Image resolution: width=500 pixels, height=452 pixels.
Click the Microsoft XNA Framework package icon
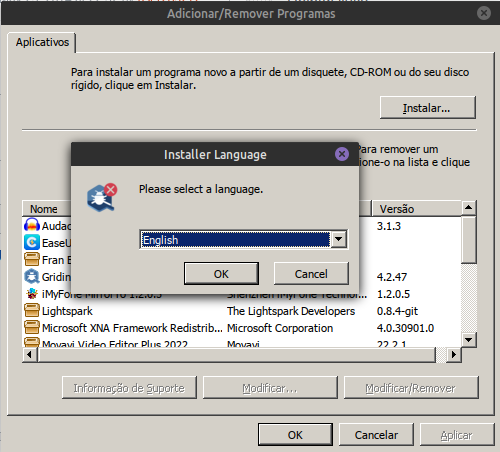pyautogui.click(x=32, y=328)
